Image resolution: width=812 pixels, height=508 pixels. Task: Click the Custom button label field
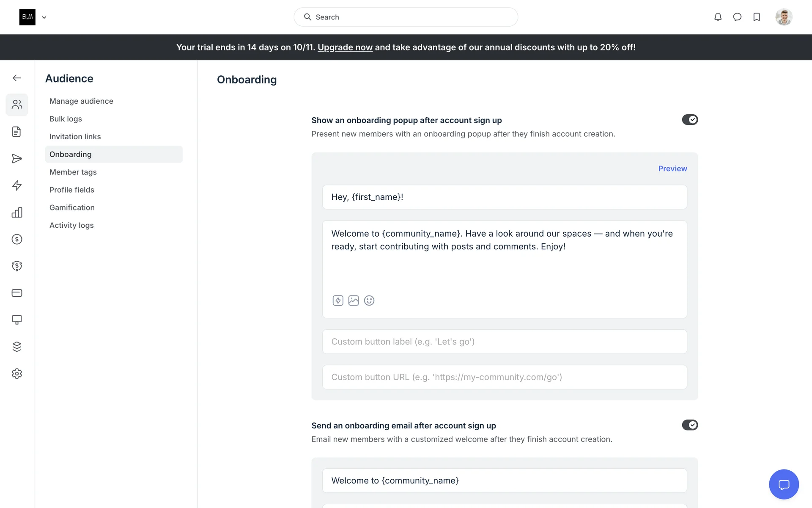tap(504, 342)
